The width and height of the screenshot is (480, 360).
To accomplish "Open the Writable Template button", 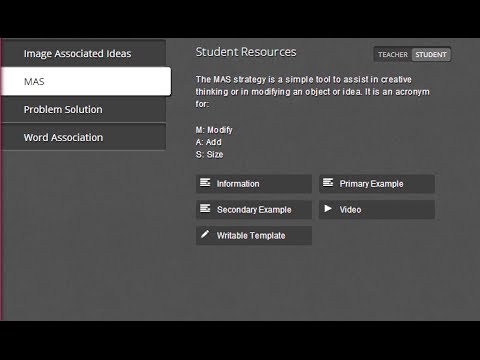I will tap(254, 236).
